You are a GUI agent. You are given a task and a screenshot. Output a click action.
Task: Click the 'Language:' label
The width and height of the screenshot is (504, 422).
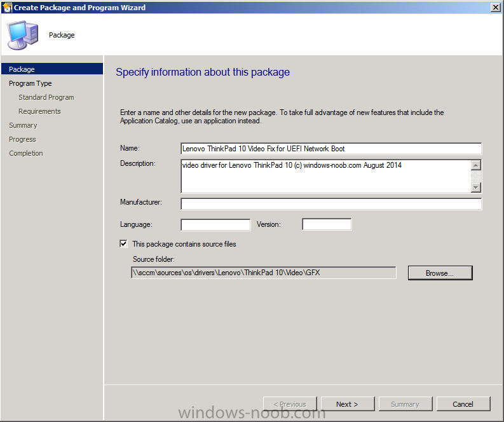click(136, 224)
